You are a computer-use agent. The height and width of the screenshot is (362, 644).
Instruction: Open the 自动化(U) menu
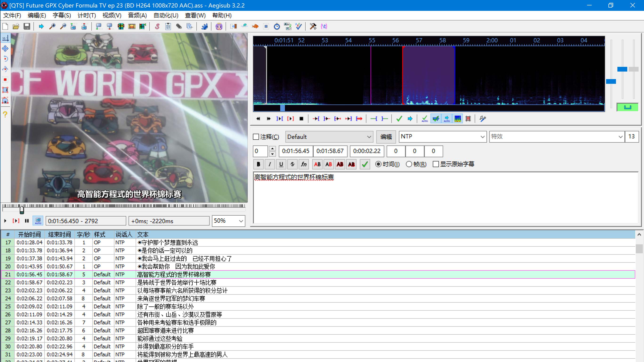click(166, 16)
